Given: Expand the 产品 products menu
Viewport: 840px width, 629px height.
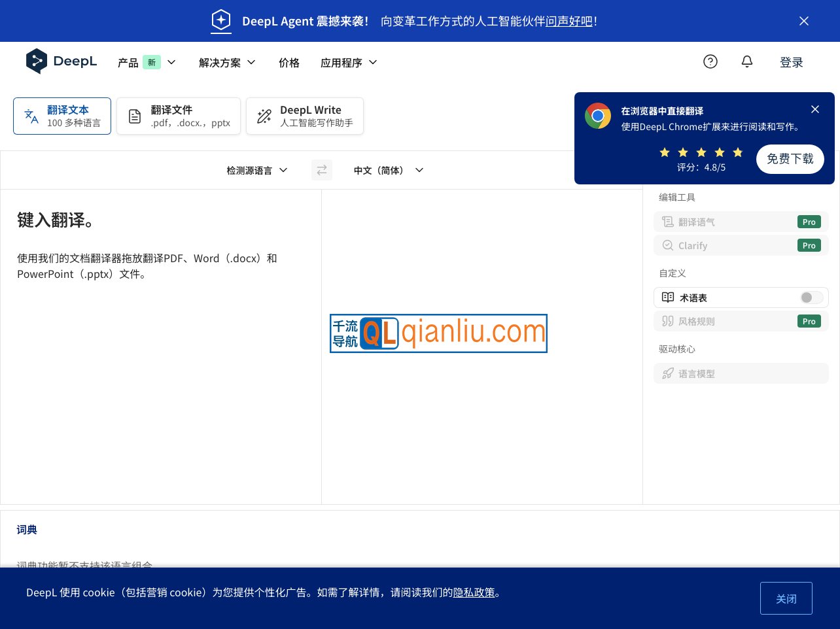Looking at the screenshot, I should pyautogui.click(x=147, y=62).
